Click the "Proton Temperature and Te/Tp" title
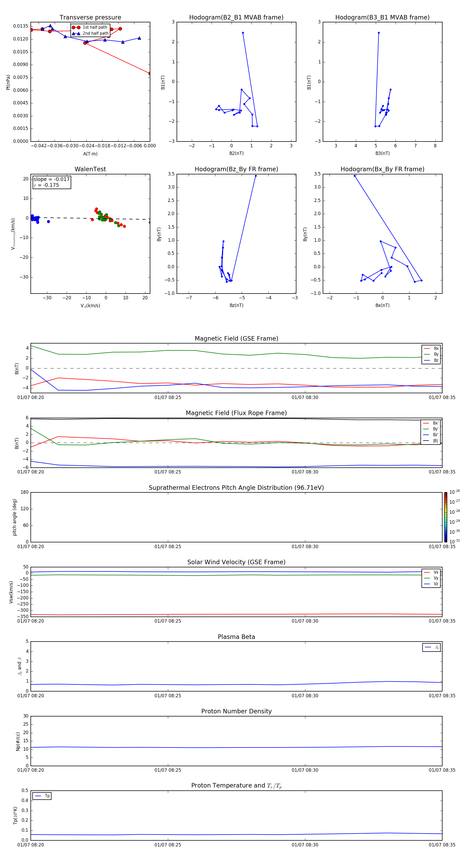The height and width of the screenshot is (868, 473). pos(236,786)
